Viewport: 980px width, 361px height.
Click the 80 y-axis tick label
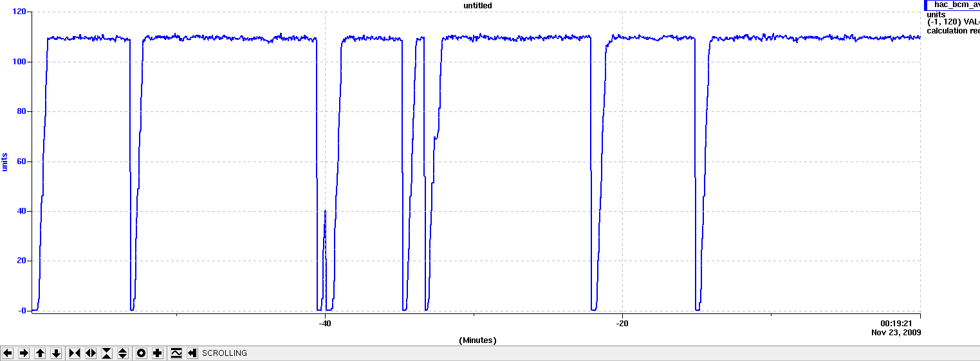click(x=22, y=111)
